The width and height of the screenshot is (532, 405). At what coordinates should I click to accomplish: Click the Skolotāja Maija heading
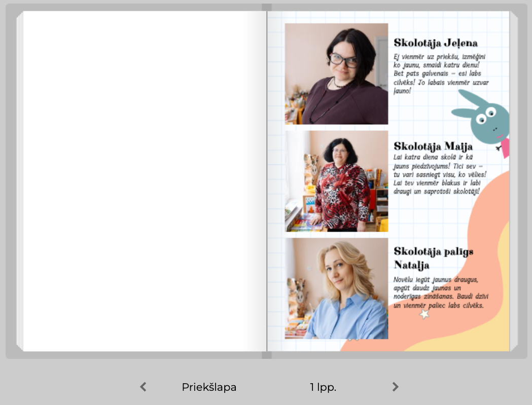(x=433, y=146)
